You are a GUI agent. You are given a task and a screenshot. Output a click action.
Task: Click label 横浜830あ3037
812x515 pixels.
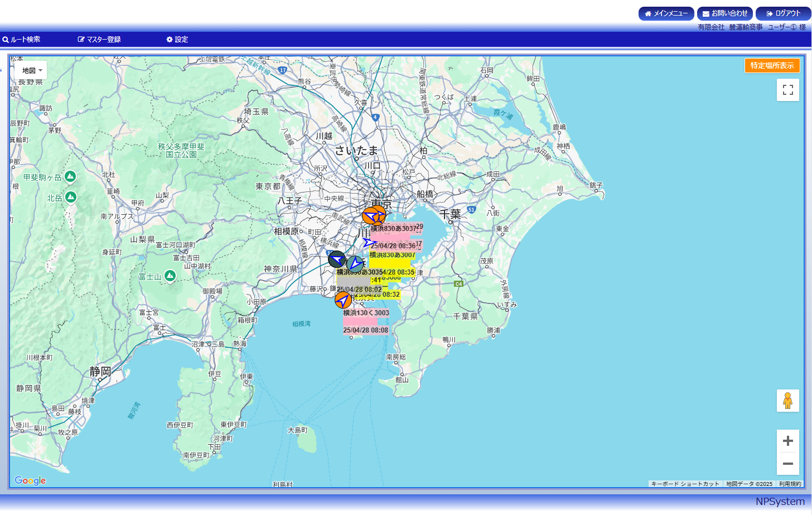coord(394,228)
